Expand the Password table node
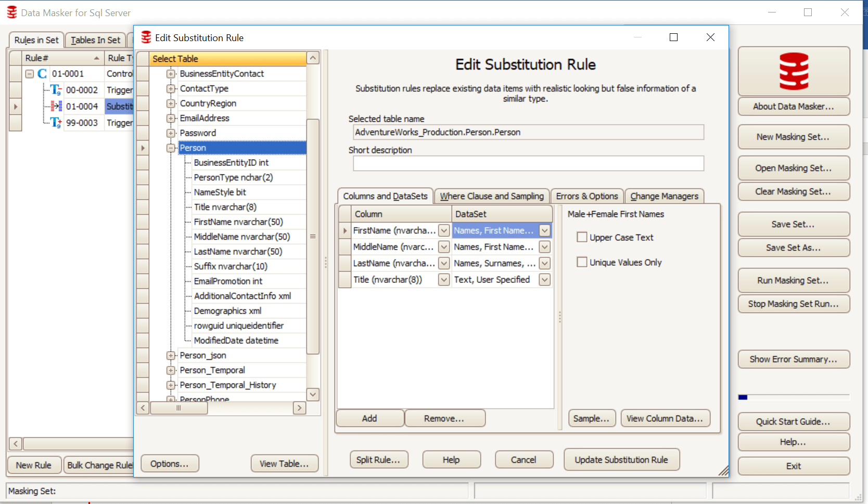Viewport: 868px width, 504px height. click(171, 133)
